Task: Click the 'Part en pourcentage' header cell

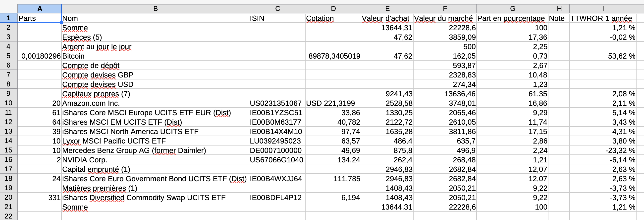Action: pyautogui.click(x=513, y=18)
